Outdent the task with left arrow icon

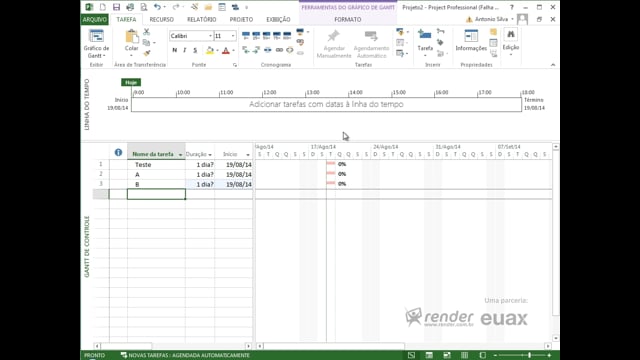pyautogui.click(x=246, y=50)
